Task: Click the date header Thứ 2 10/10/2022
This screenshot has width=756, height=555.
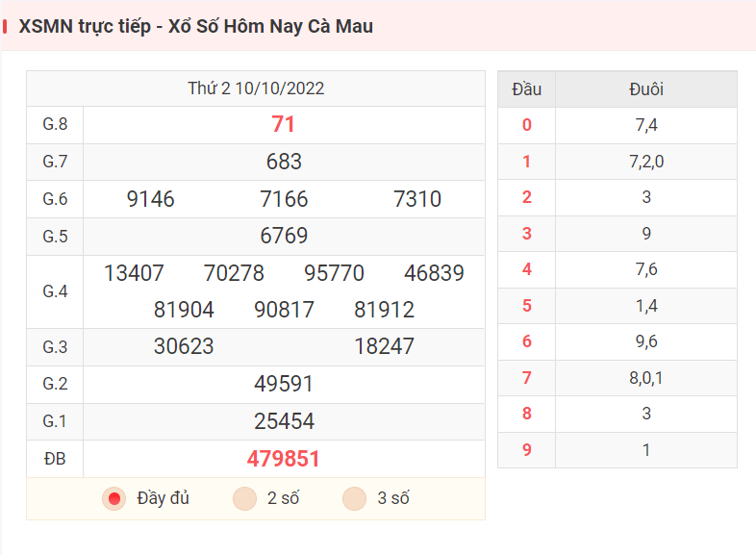Action: click(x=256, y=88)
